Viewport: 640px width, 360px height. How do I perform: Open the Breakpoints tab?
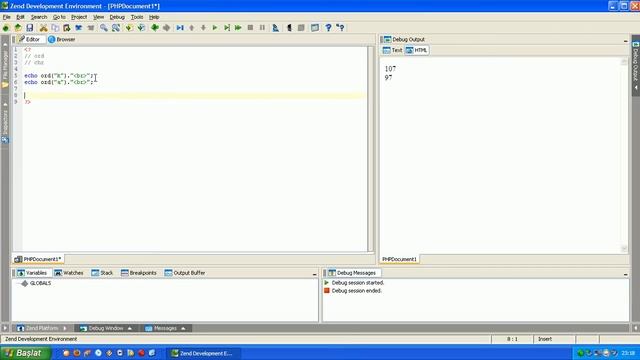coord(139,273)
